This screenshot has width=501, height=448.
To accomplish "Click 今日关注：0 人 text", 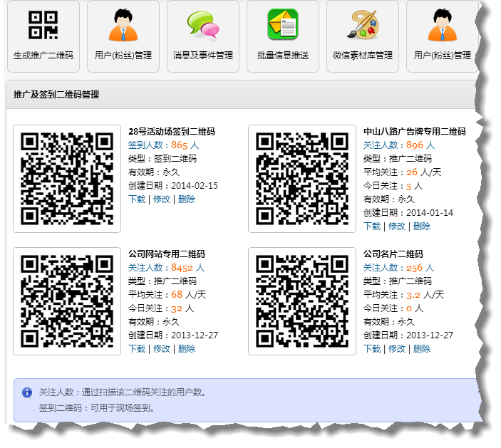I will (393, 308).
